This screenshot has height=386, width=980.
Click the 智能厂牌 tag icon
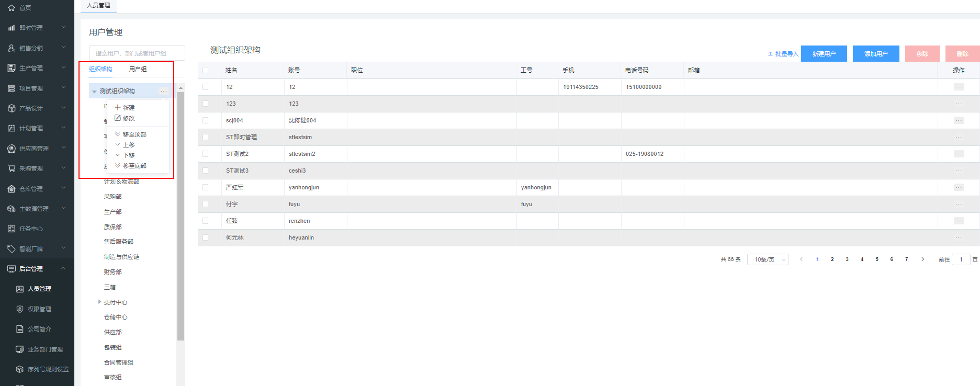coord(12,249)
